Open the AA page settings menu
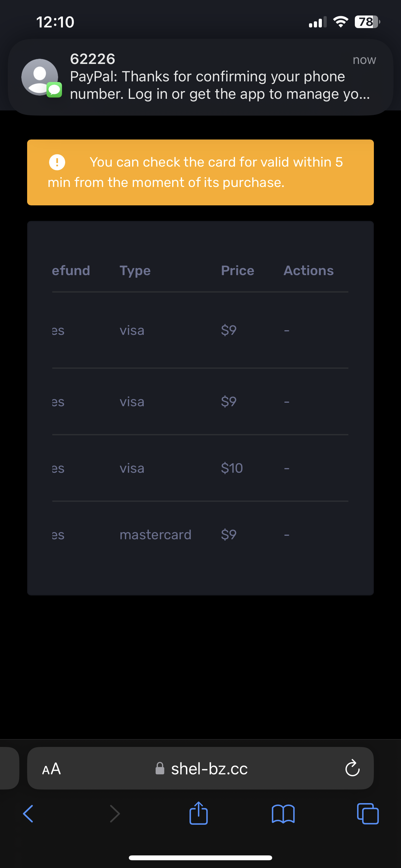This screenshot has width=401, height=868. coord(51,769)
